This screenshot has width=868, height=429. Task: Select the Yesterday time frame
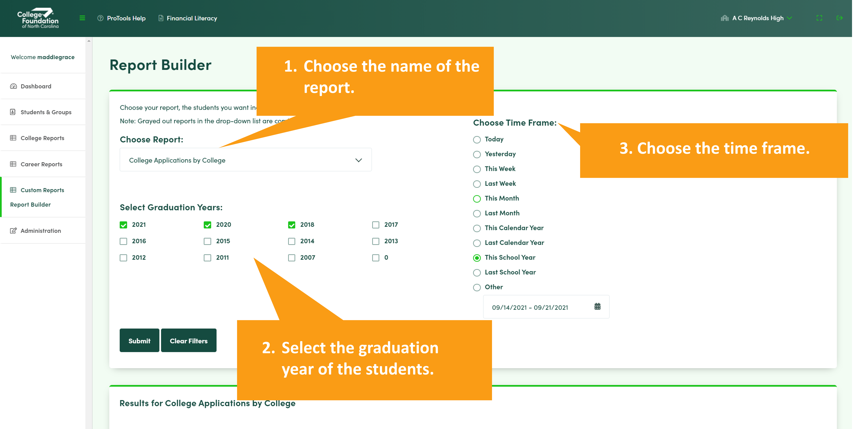(x=477, y=155)
